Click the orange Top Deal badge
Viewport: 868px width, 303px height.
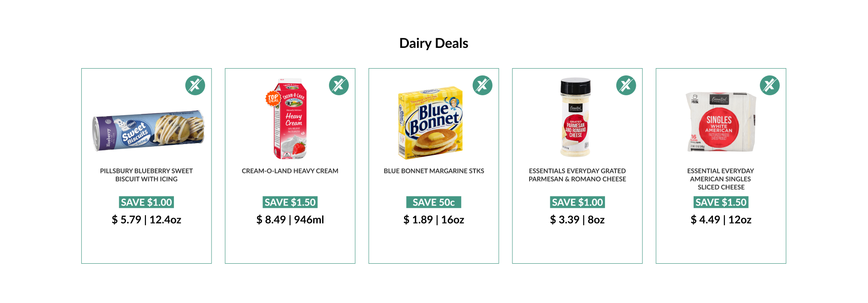pos(273,98)
